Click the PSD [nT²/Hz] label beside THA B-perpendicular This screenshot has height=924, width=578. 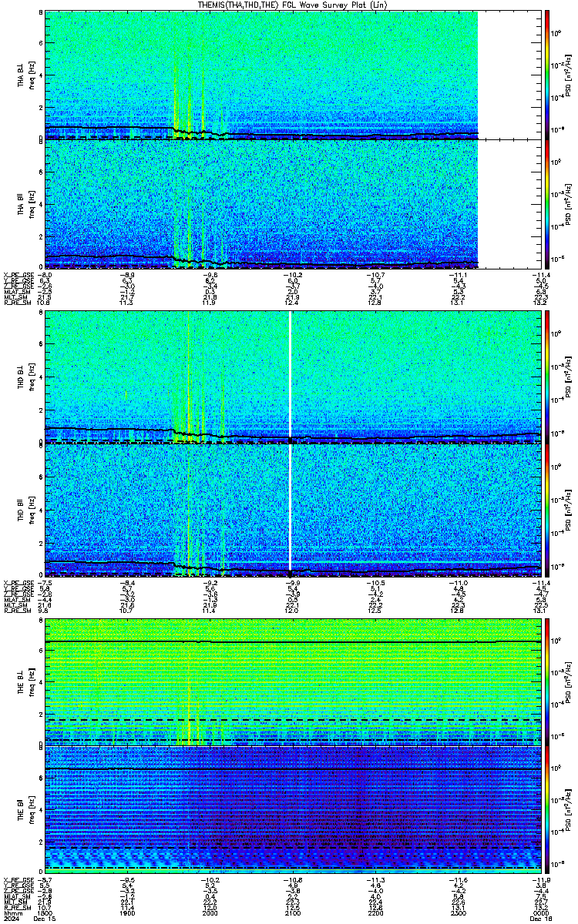pyautogui.click(x=569, y=75)
